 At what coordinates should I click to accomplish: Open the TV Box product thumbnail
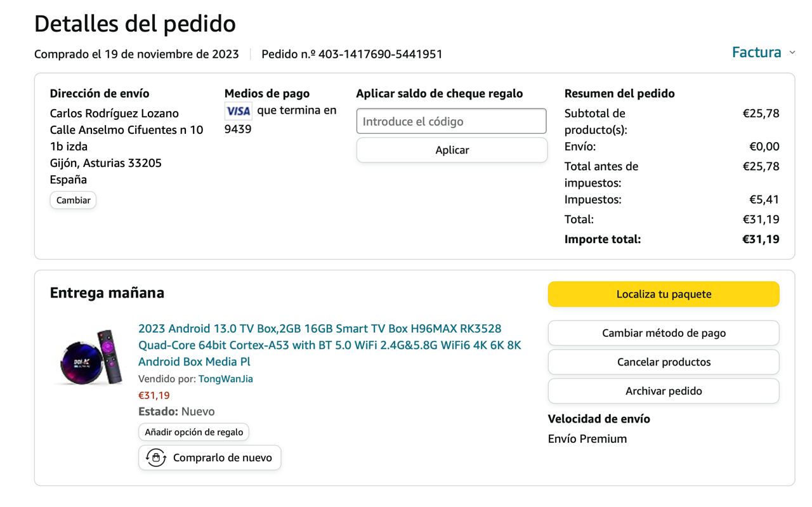(x=89, y=358)
